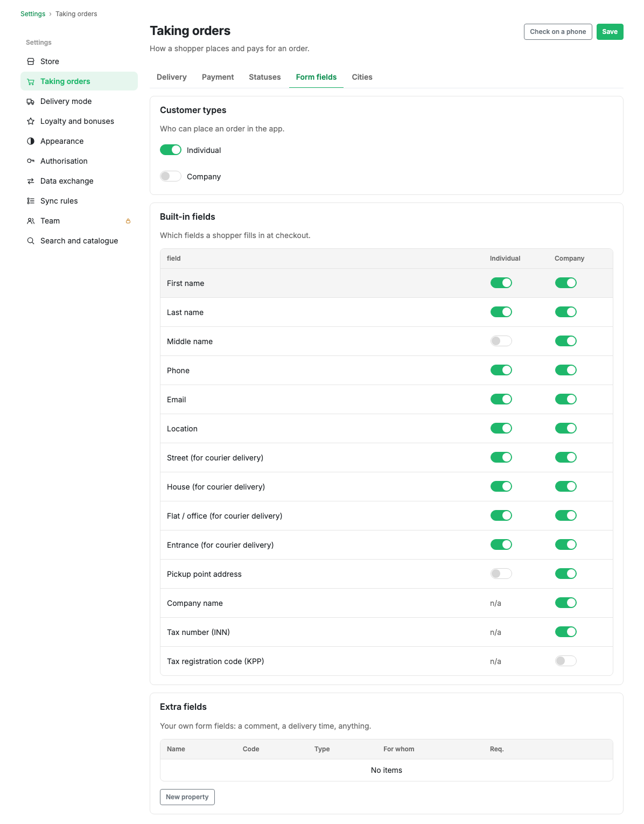This screenshot has width=644, height=824.
Task: Enable Middle name for Individual
Action: tap(501, 341)
